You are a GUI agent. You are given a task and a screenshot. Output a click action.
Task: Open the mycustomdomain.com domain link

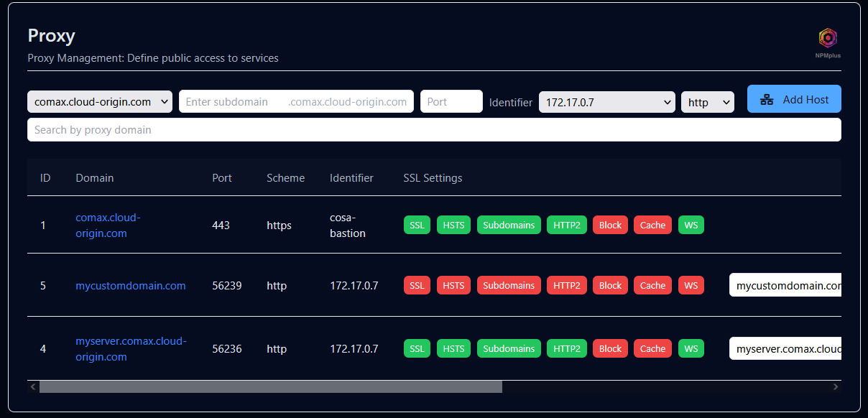tap(131, 285)
